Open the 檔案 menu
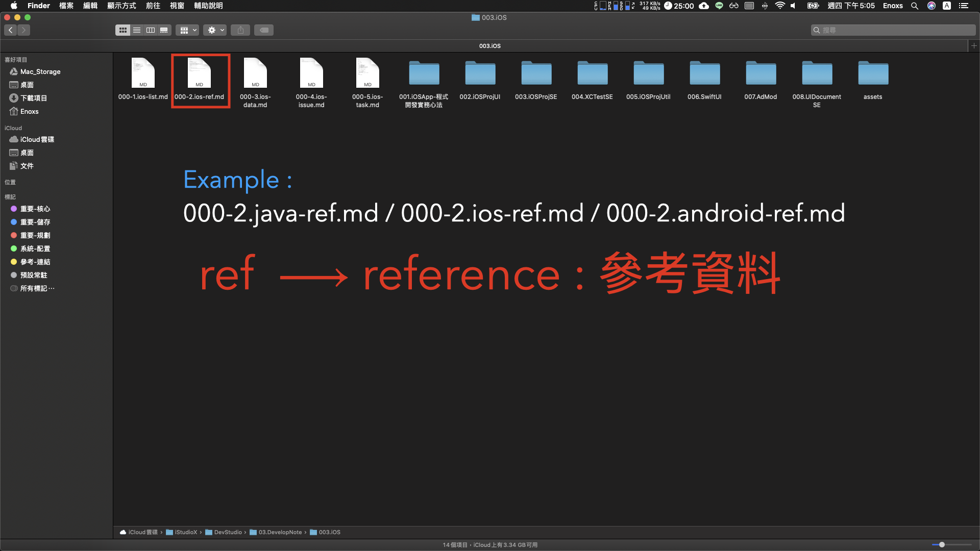This screenshot has height=551, width=980. tap(66, 6)
